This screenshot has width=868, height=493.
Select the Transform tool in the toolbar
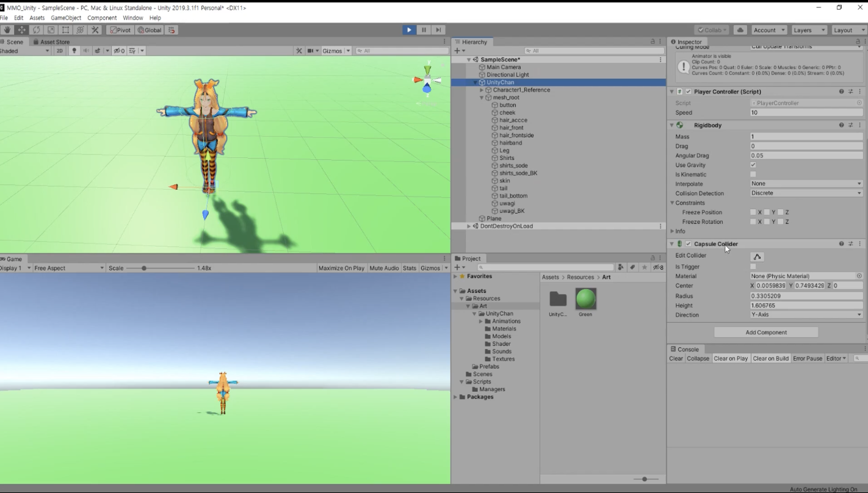[x=80, y=30]
